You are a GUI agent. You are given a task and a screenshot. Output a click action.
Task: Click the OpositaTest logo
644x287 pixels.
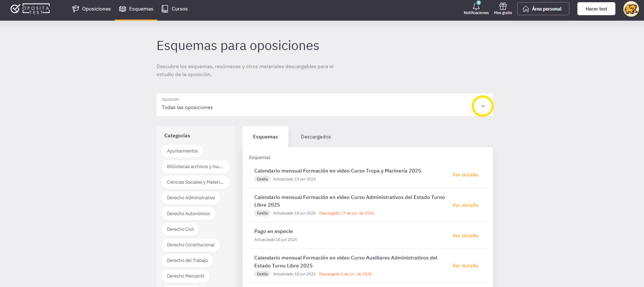pyautogui.click(x=30, y=9)
